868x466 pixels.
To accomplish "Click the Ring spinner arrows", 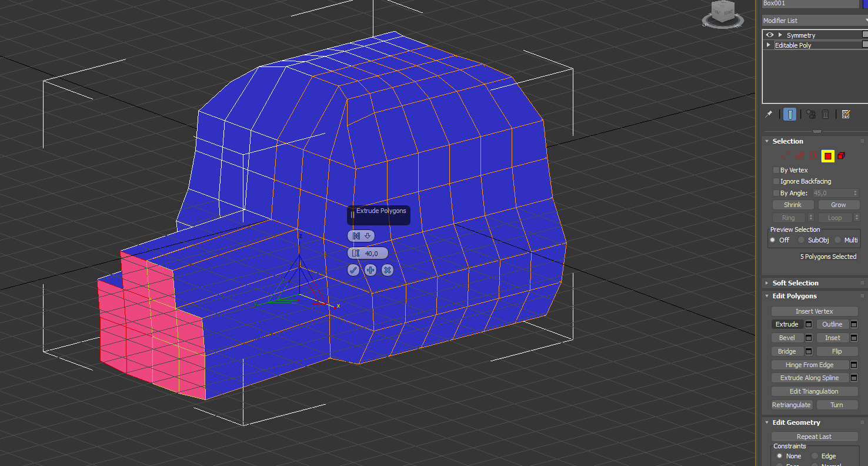I will pos(811,218).
